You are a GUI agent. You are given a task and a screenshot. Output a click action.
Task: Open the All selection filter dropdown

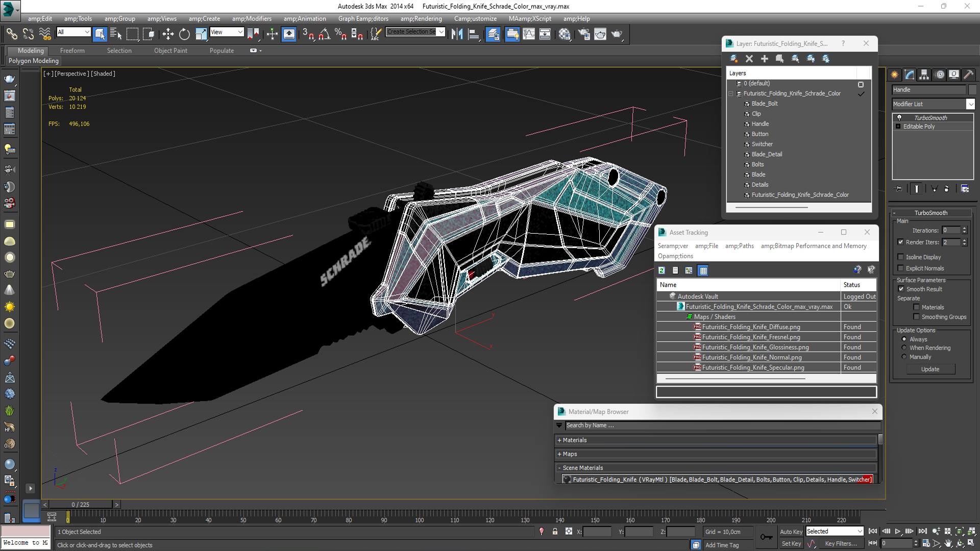(73, 32)
